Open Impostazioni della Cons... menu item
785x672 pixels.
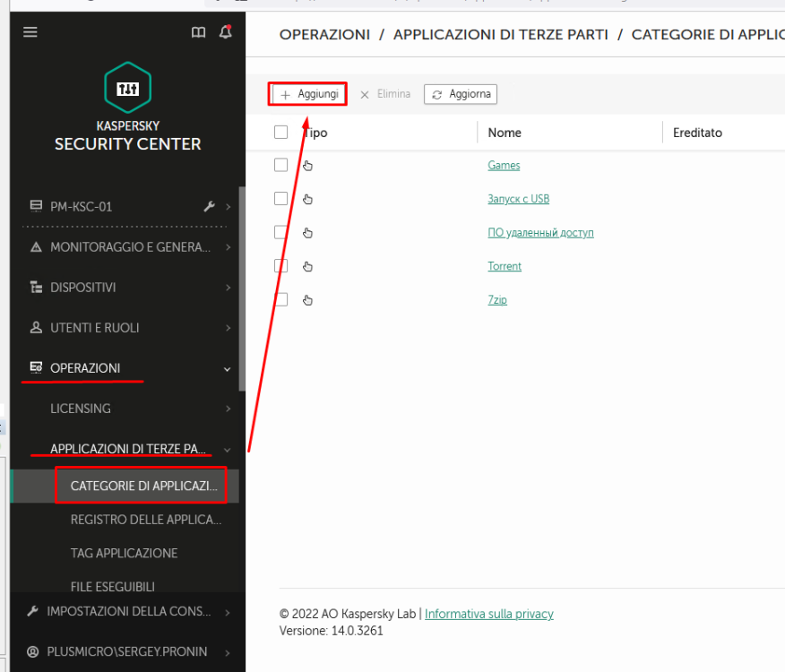pos(129,611)
